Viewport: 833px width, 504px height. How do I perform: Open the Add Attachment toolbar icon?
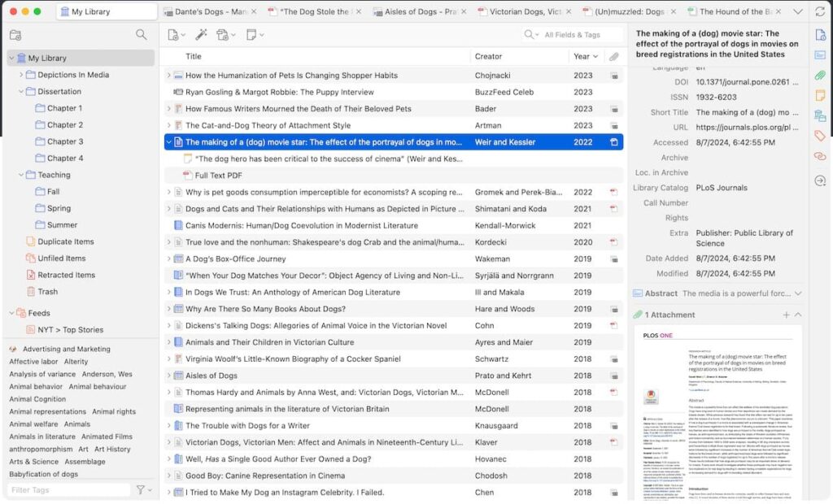point(223,35)
